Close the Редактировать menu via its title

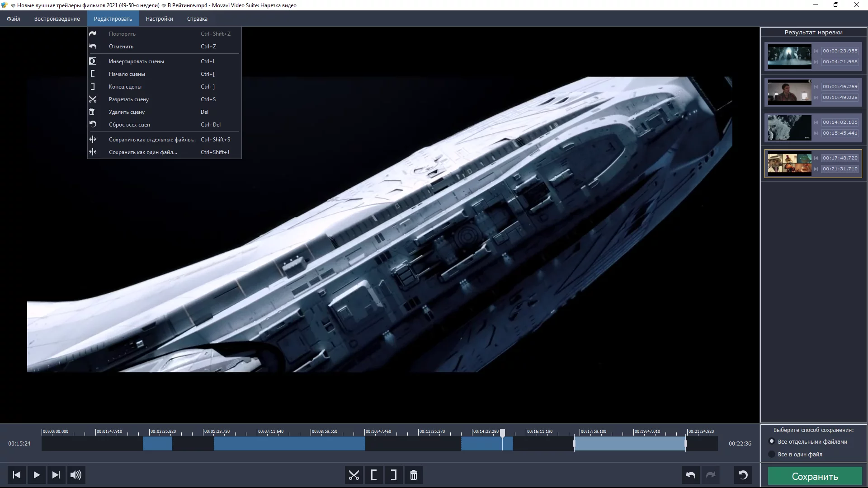113,19
